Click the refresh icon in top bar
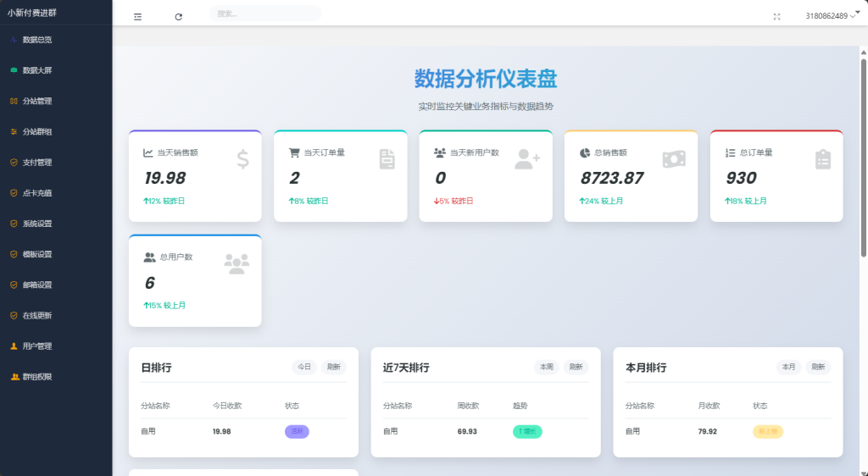The height and width of the screenshot is (476, 868). click(178, 17)
